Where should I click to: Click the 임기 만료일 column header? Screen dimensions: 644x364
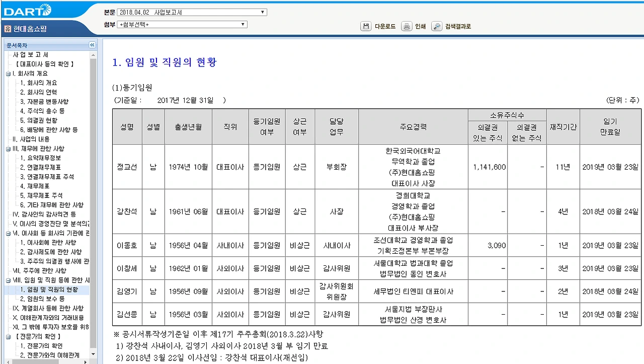point(610,127)
